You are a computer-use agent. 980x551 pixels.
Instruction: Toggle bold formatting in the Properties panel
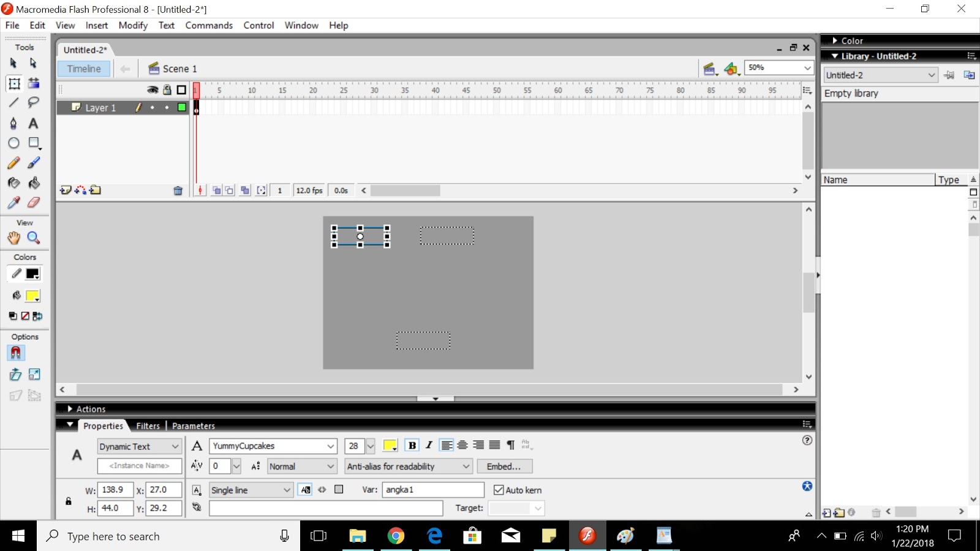413,446
